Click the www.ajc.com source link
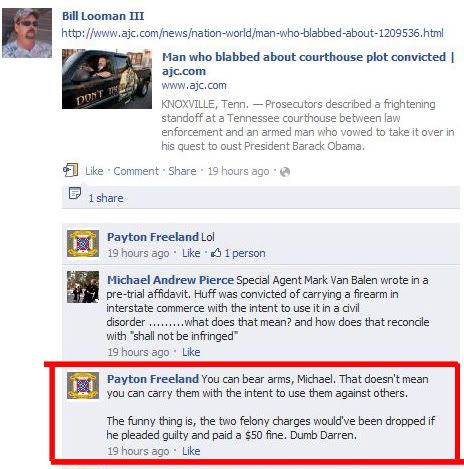 point(194,85)
